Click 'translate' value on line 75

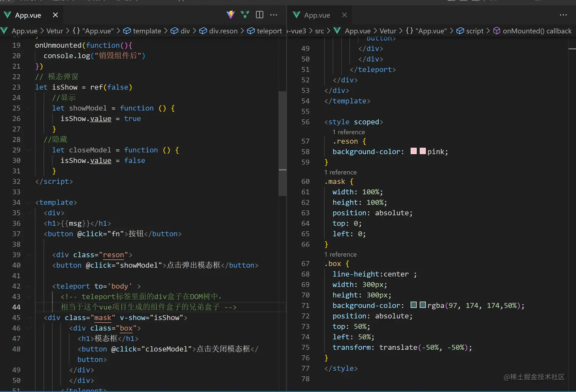coord(398,347)
